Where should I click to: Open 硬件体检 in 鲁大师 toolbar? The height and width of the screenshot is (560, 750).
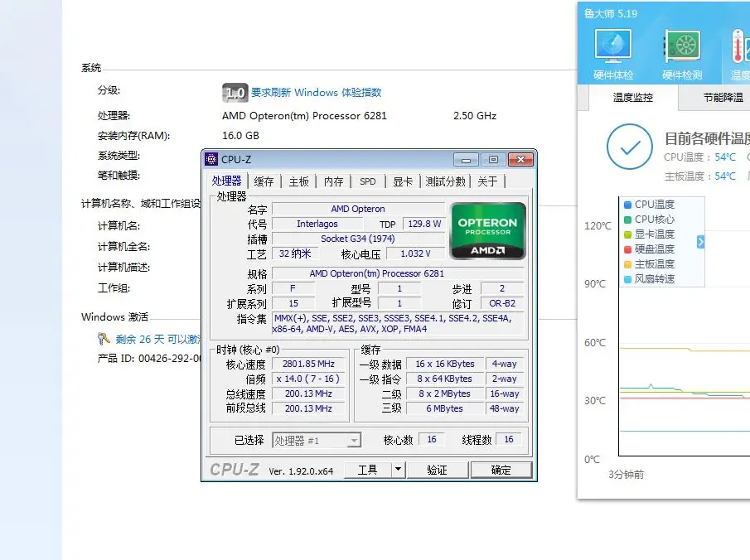[613, 54]
